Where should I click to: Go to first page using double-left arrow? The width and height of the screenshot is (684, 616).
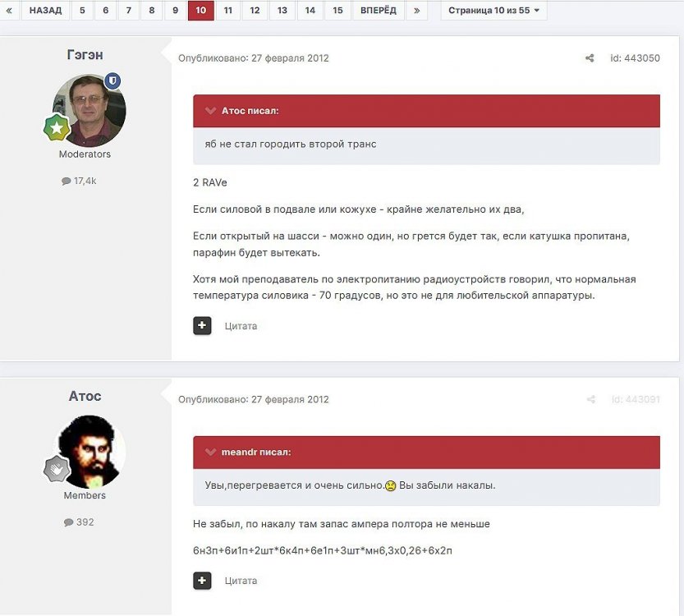point(9,11)
